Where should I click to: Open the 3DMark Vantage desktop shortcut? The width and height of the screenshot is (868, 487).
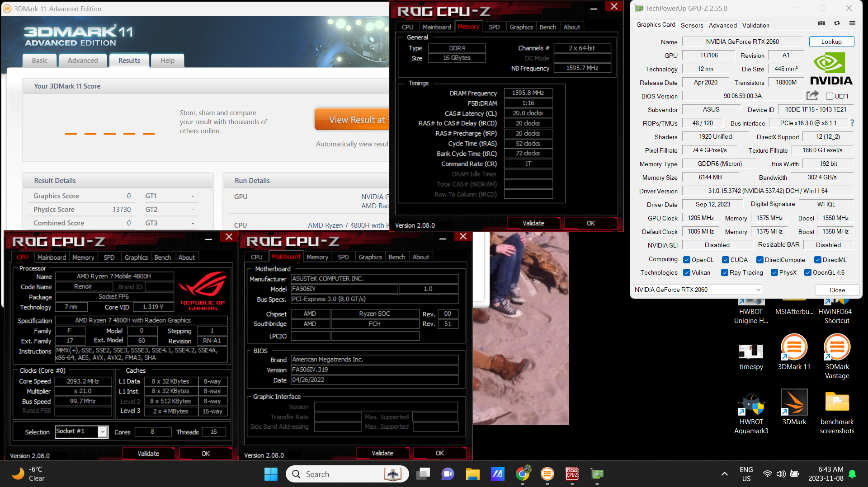(837, 357)
